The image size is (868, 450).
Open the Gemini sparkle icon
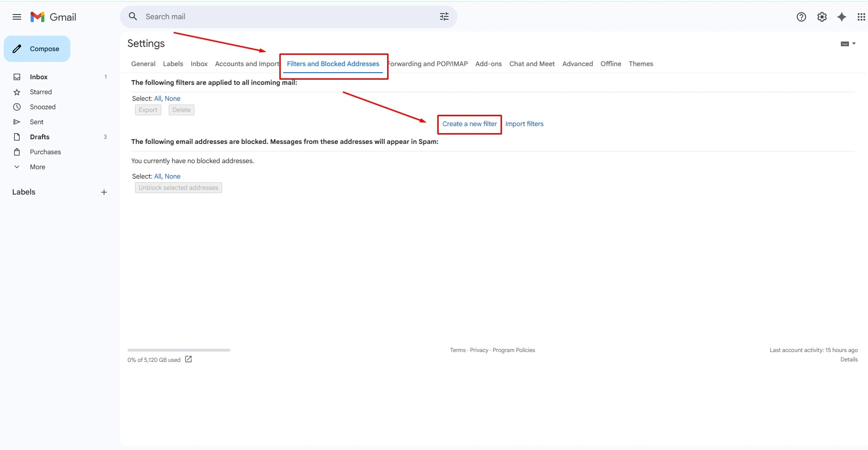point(842,17)
